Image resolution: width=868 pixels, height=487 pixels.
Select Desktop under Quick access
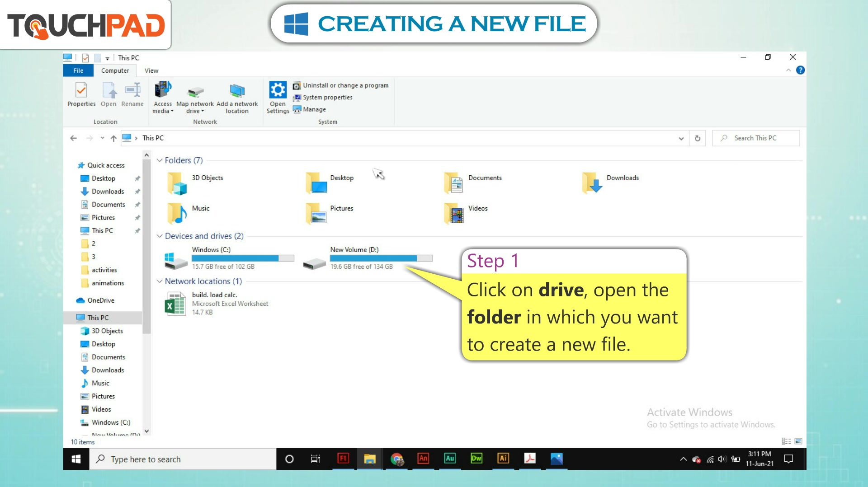point(103,178)
